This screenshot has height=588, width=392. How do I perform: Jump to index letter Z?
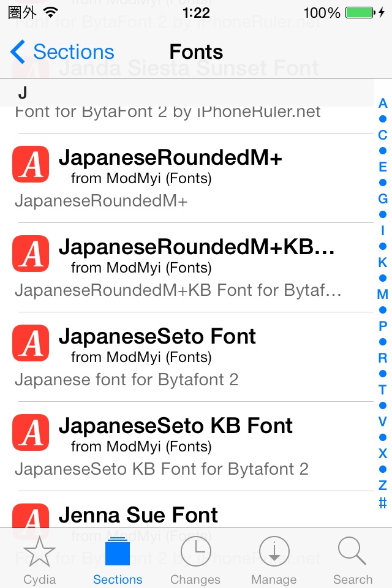[x=383, y=486]
